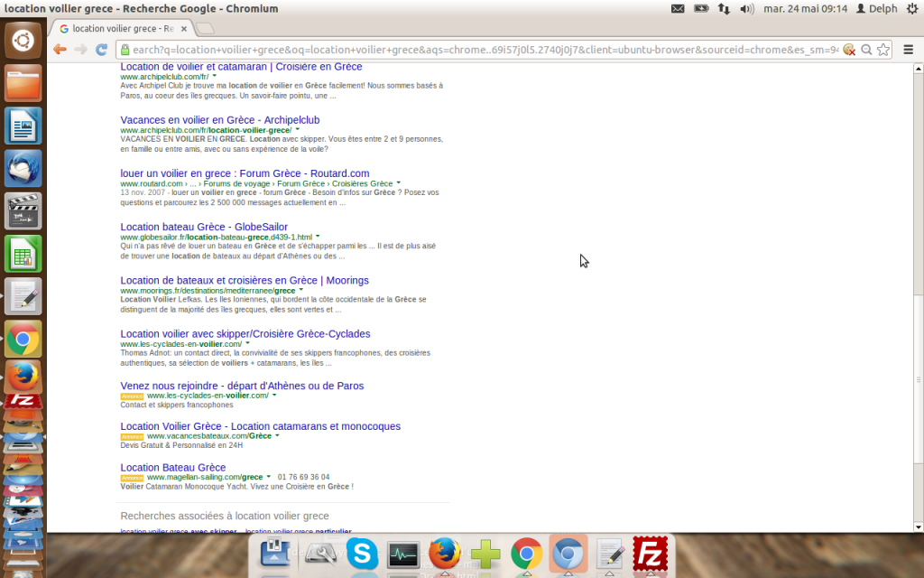
Task: Open the clapperboard video editor in launcher
Action: pyautogui.click(x=23, y=210)
